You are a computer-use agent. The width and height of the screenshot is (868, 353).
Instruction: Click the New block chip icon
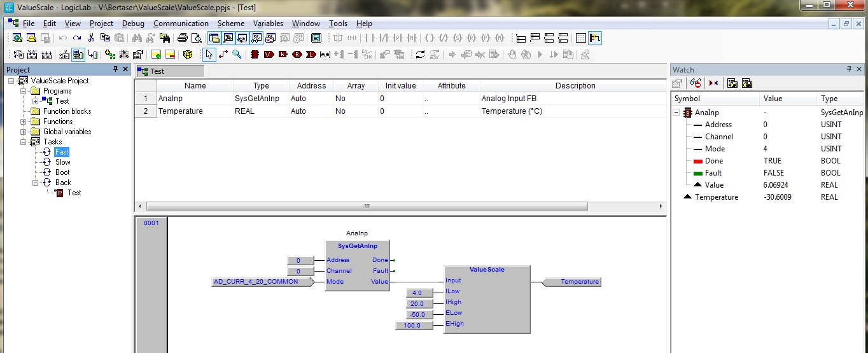pos(255,55)
